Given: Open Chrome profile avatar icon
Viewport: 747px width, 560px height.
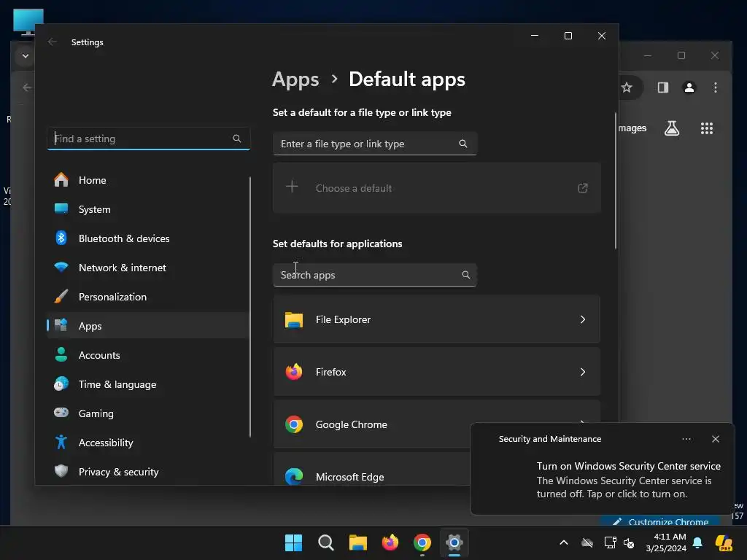Looking at the screenshot, I should pyautogui.click(x=689, y=87).
